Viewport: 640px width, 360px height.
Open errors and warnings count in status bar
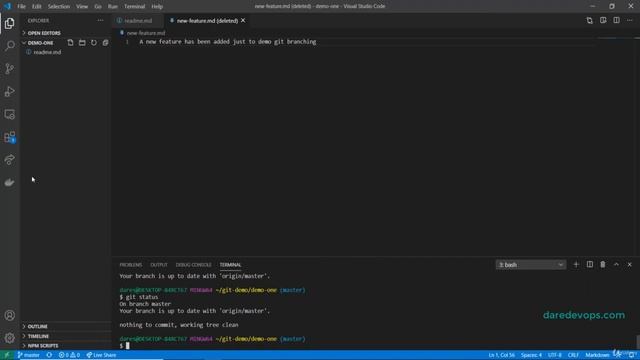click(x=69, y=355)
